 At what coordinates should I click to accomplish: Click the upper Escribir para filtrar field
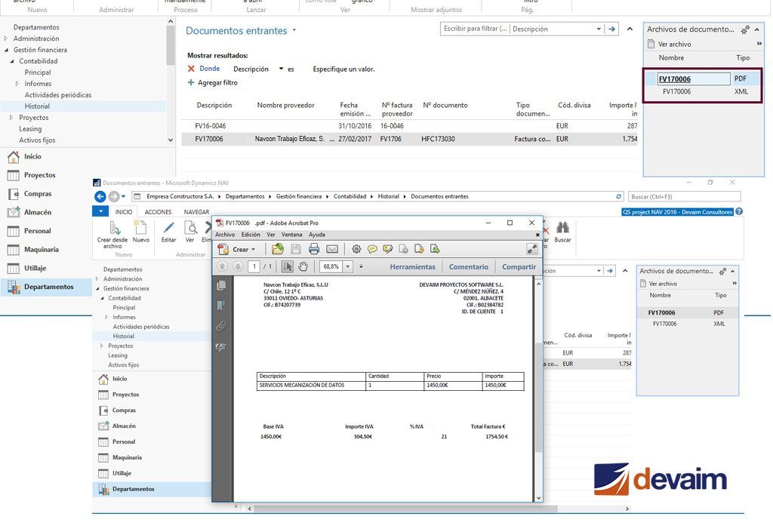pos(475,29)
